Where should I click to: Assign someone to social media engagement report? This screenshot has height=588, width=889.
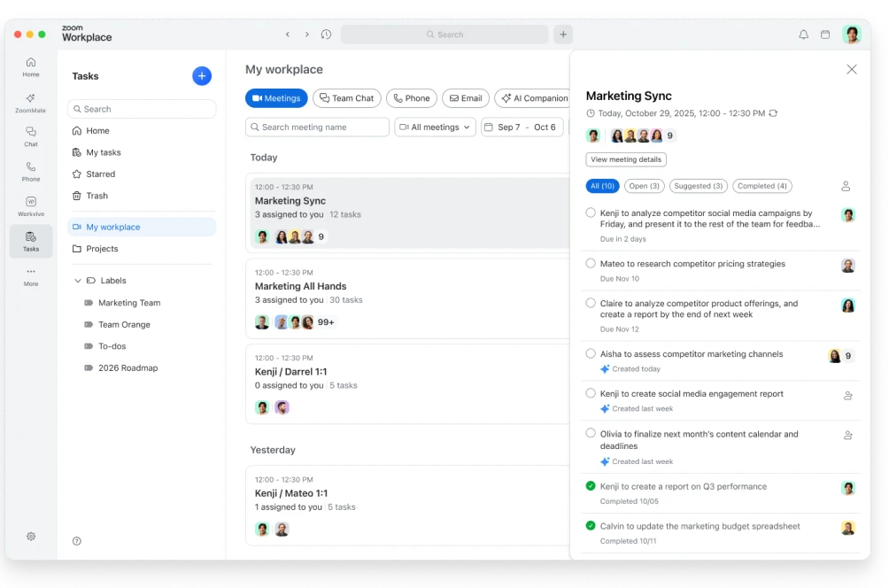[847, 396]
